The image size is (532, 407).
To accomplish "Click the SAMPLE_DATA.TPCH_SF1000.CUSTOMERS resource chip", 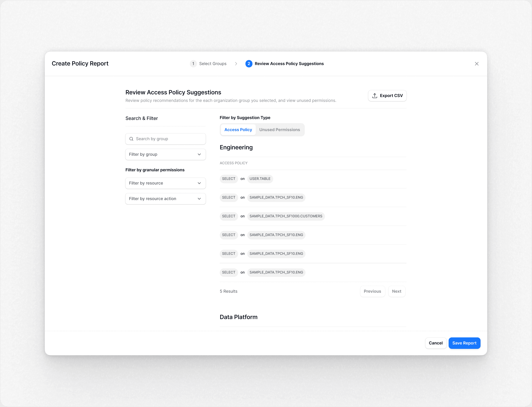I will click(286, 216).
